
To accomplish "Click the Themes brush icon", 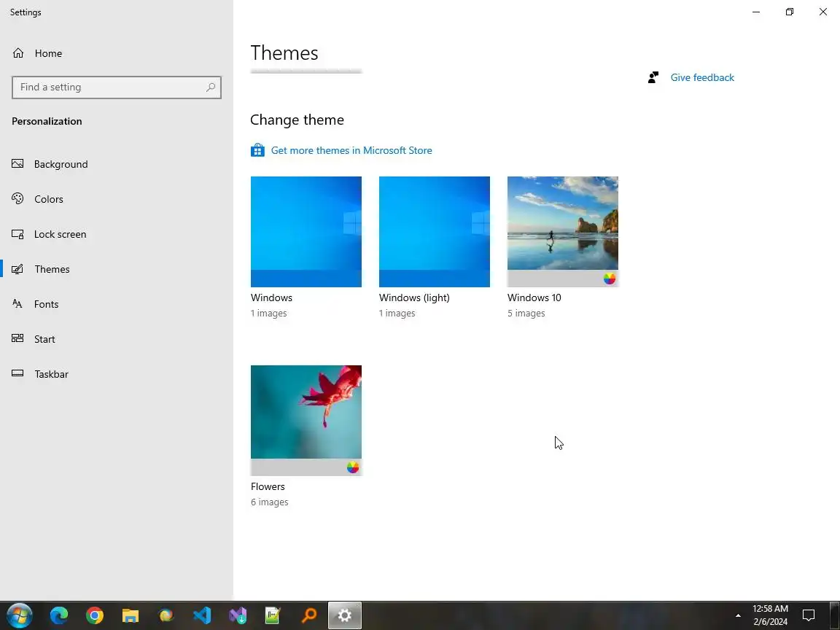I will pyautogui.click(x=17, y=269).
